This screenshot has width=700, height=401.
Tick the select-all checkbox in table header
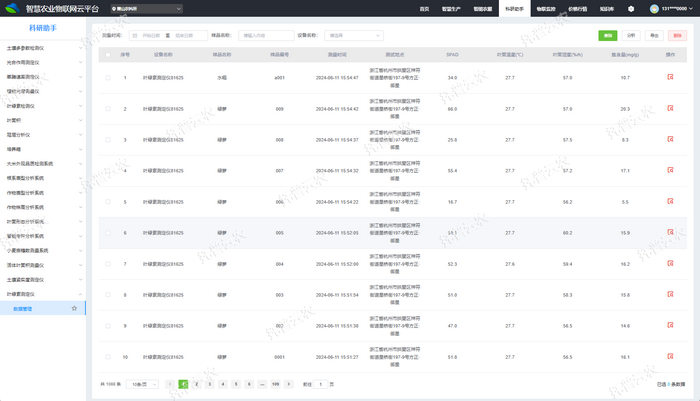click(108, 55)
